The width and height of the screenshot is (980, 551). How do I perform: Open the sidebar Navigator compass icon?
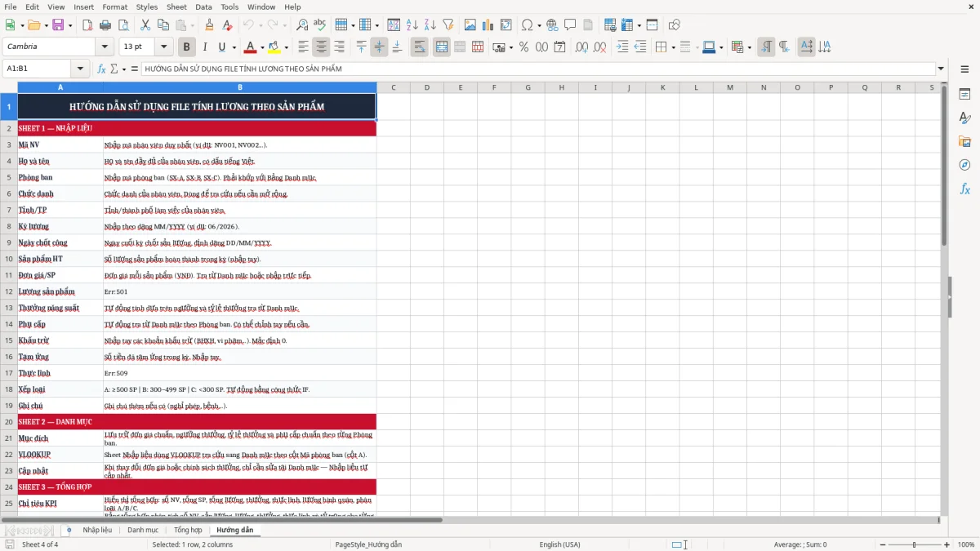tap(964, 165)
